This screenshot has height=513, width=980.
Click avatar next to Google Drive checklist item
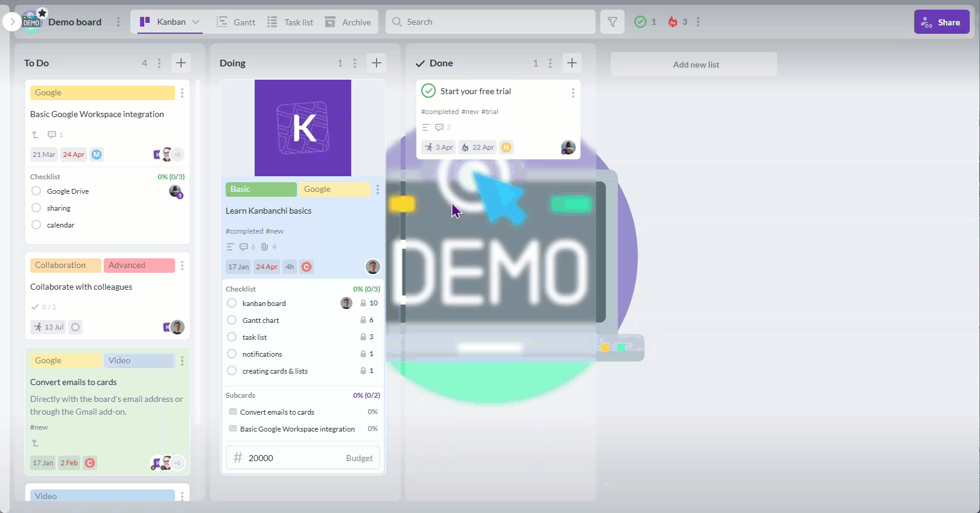coord(176,191)
